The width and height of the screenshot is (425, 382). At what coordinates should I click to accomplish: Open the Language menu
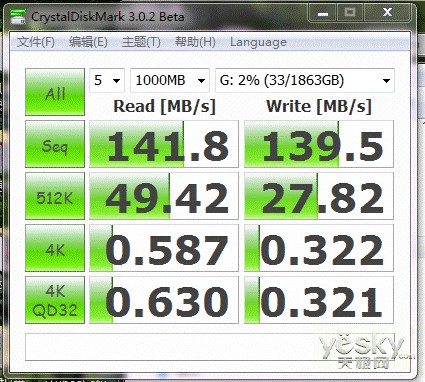258,42
